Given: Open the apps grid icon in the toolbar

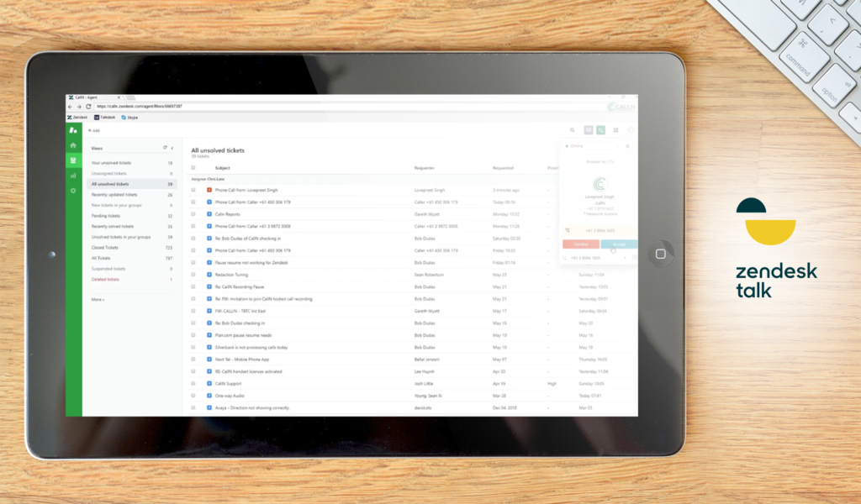Looking at the screenshot, I should 615,130.
